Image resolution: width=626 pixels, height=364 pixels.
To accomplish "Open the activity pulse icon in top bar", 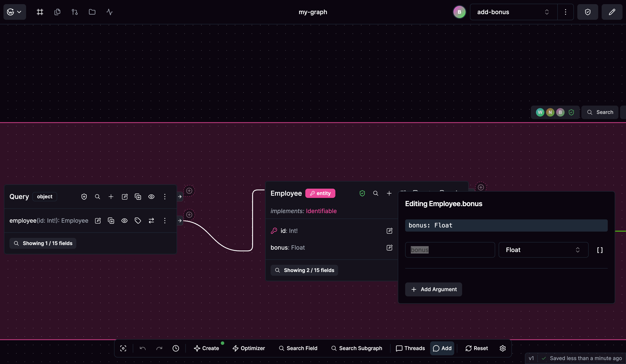I will pos(110,12).
